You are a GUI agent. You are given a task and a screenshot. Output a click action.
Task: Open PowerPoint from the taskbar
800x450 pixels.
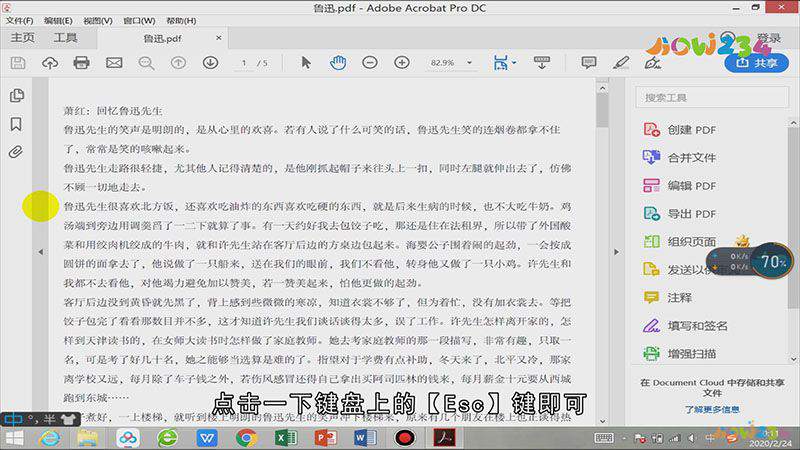click(x=326, y=438)
